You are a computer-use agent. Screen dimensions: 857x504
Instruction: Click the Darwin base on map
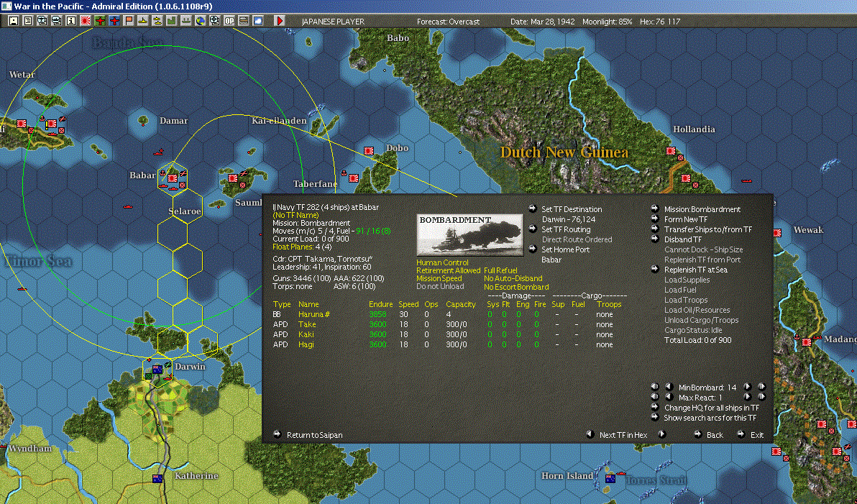[158, 370]
